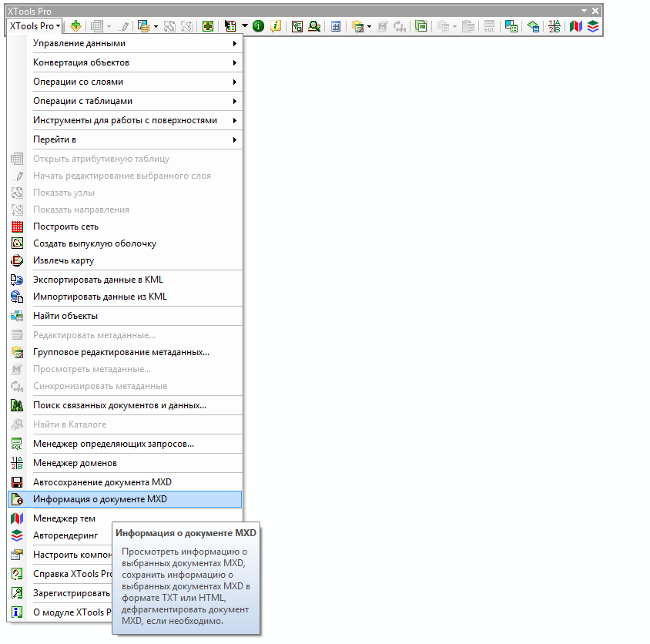The height and width of the screenshot is (644, 650).
Task: Click the binoculars search toolbar icon
Action: tap(314, 26)
